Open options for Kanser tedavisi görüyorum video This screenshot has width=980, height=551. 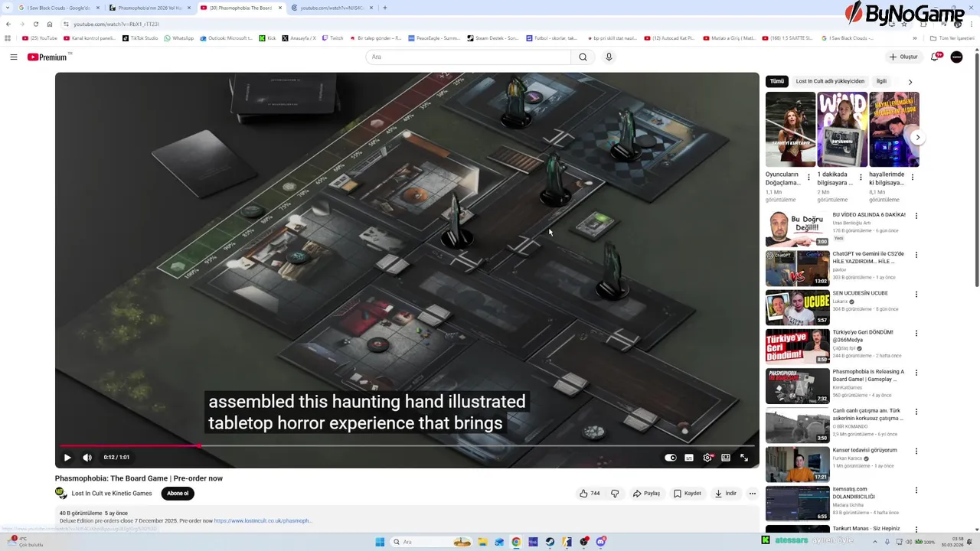coord(916,452)
